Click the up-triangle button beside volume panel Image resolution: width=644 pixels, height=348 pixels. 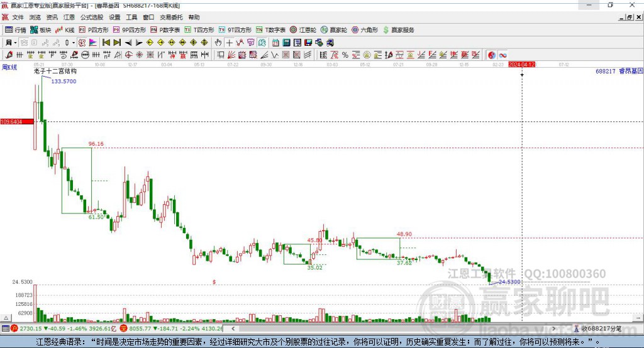click(6, 318)
